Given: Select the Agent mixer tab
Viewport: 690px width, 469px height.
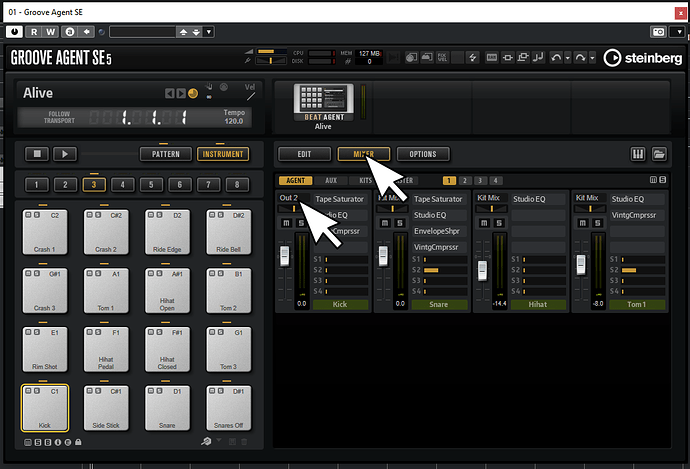Looking at the screenshot, I should (295, 180).
